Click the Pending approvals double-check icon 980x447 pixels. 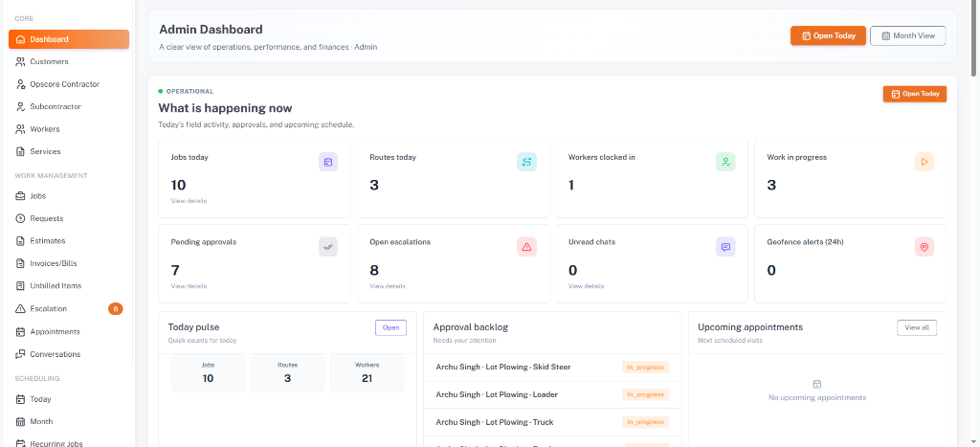tap(328, 247)
